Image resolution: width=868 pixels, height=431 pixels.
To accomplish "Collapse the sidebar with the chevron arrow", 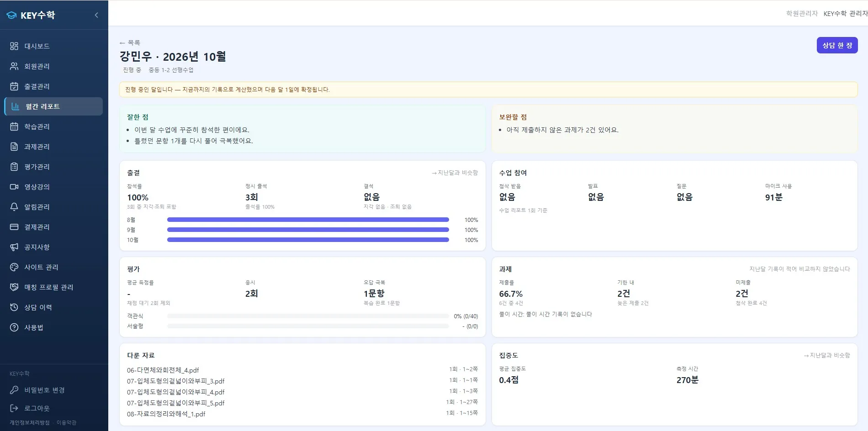I will 96,15.
